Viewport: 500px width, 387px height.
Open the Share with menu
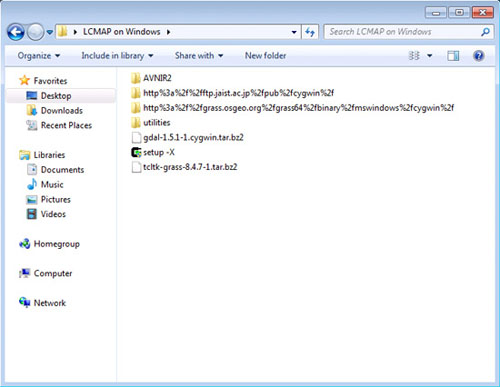(x=199, y=56)
